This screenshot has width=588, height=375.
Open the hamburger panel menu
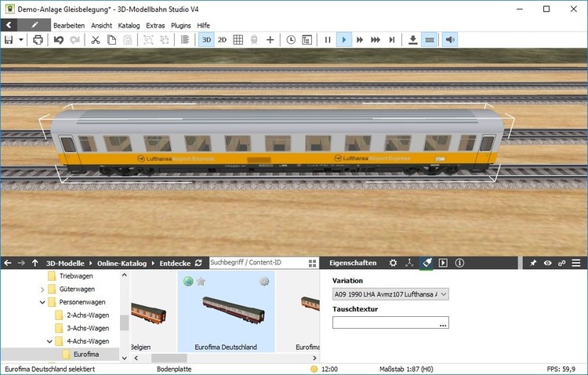[576, 263]
